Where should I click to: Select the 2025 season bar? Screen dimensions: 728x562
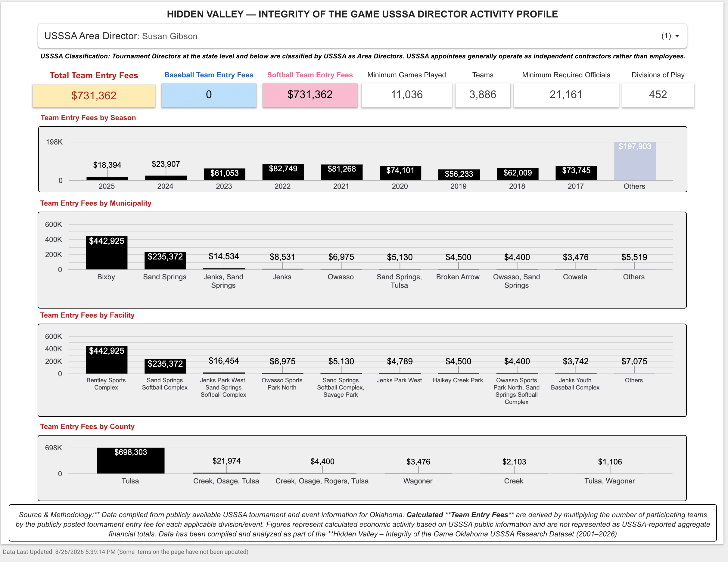point(107,179)
